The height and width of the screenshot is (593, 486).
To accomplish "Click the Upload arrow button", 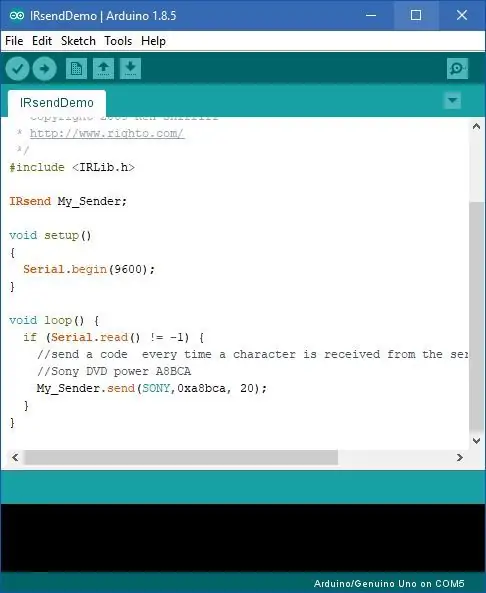I will [x=45, y=68].
